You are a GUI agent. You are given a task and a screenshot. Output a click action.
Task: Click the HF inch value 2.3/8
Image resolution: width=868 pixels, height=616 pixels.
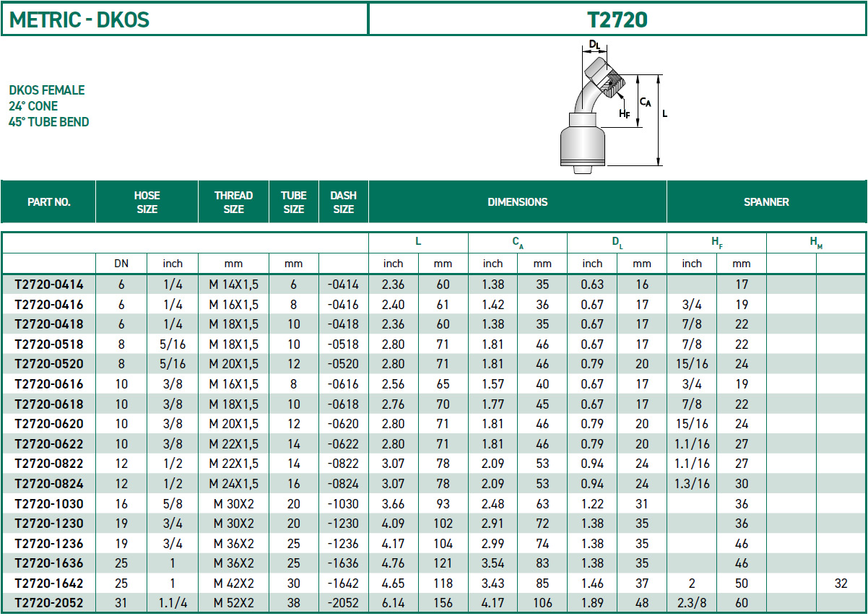coord(692,603)
